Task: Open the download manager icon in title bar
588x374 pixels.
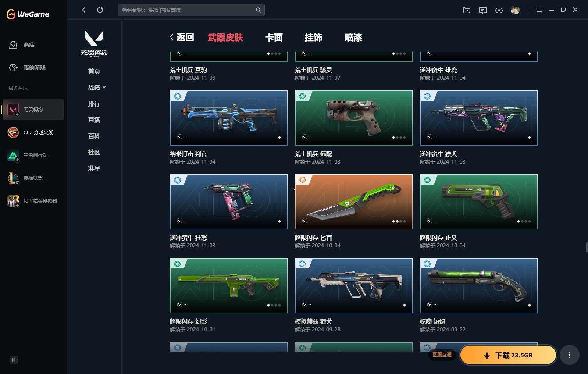Action: pyautogui.click(x=499, y=10)
